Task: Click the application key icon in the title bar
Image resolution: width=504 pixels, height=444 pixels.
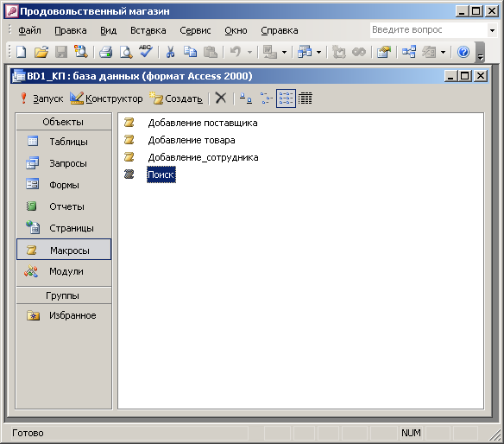Action: 12,11
